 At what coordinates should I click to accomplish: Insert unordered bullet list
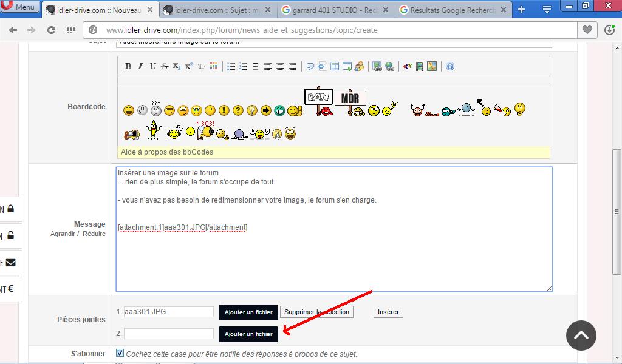231,67
